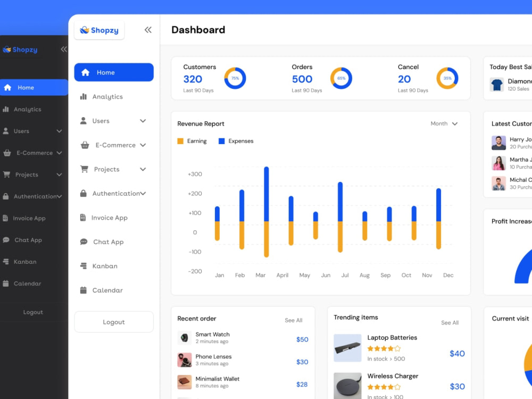Click See All in Trending items
The width and height of the screenshot is (532, 399).
click(450, 323)
